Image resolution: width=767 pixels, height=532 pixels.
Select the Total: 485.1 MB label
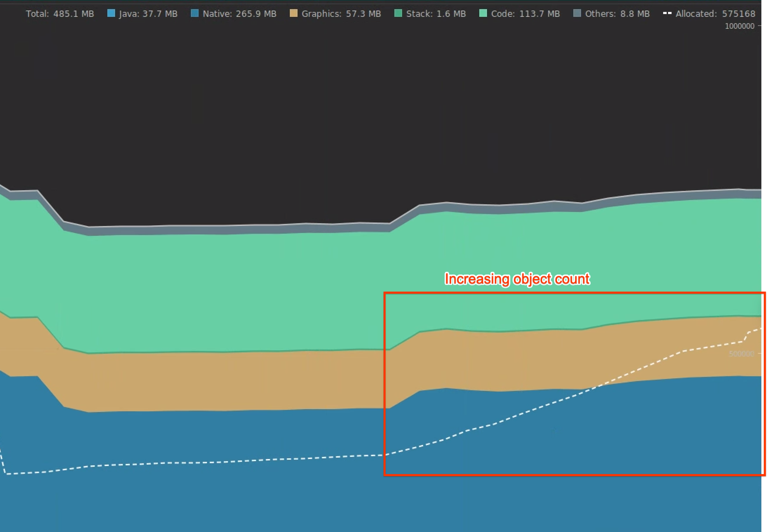pos(60,14)
